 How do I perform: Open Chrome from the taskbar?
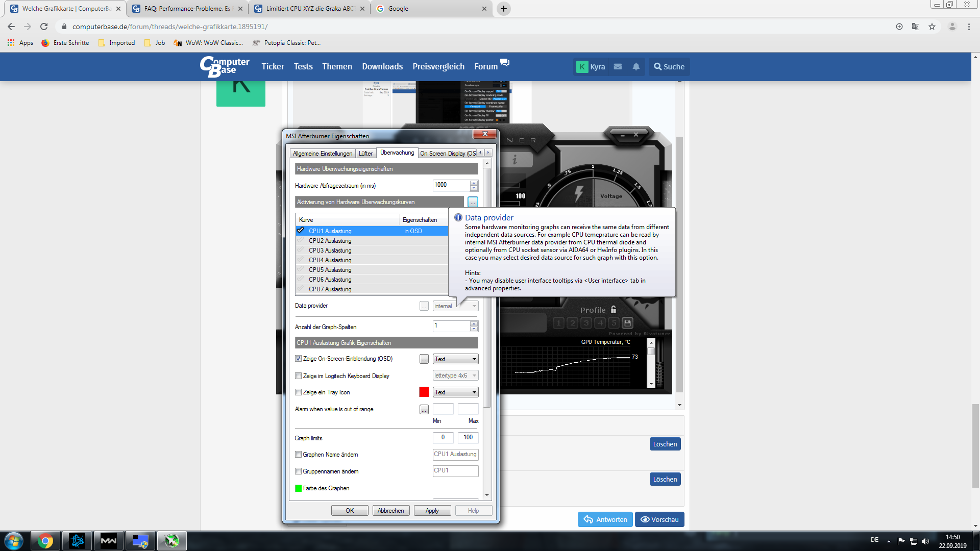tap(45, 541)
